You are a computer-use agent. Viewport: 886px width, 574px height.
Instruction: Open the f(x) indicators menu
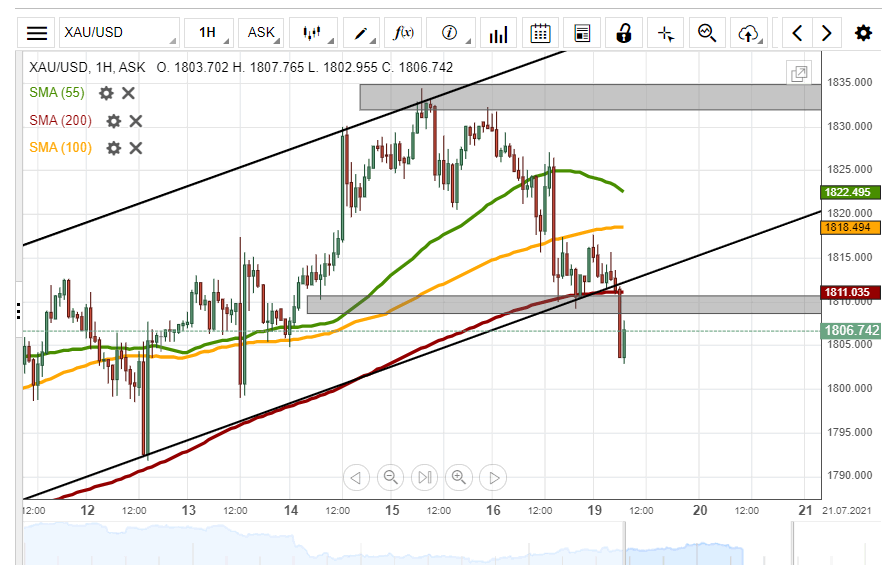[x=403, y=33]
